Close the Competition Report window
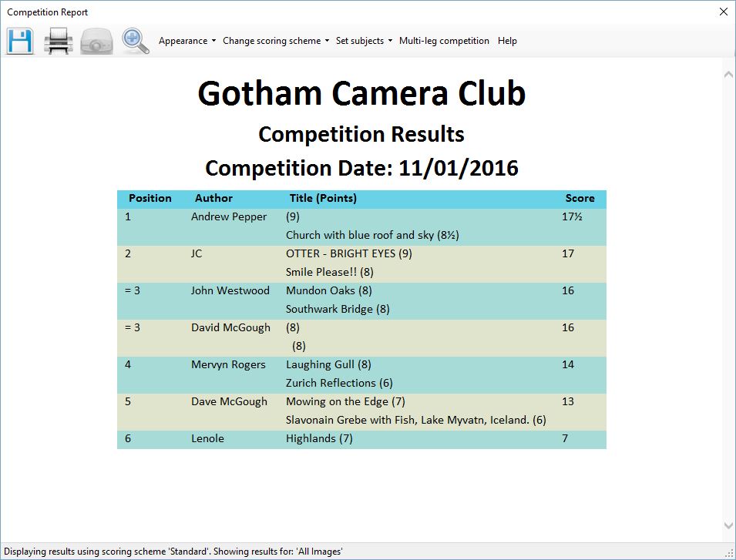 click(724, 12)
